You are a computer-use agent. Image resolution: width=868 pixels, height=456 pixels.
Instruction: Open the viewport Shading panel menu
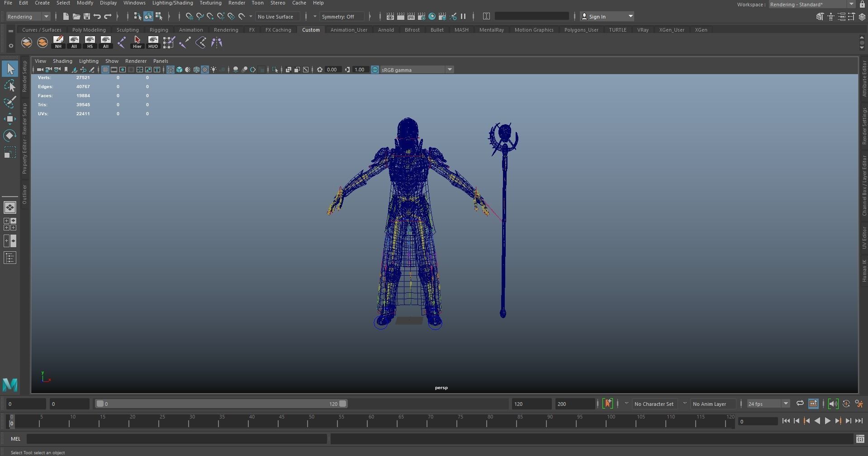click(x=62, y=61)
